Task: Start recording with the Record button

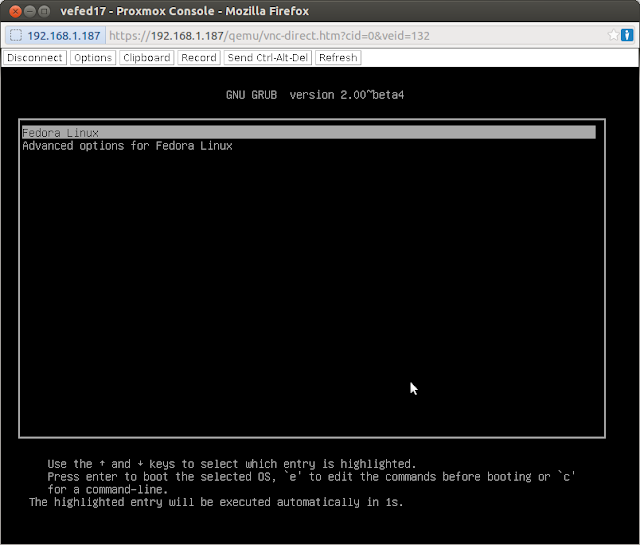Action: [199, 58]
